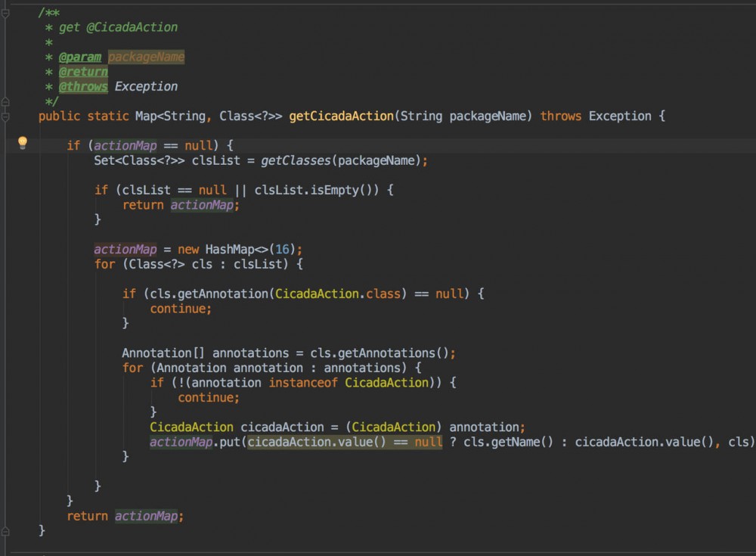Image resolution: width=756 pixels, height=556 pixels.
Task: Click the public keyword in the method signature
Action: pos(59,116)
